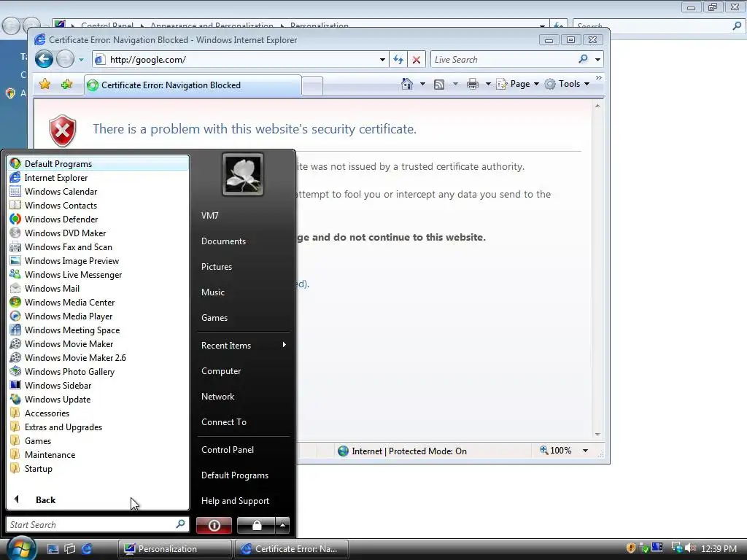Open recent pages dropdown arrow
Image resolution: width=747 pixels, height=560 pixels.
(81, 60)
